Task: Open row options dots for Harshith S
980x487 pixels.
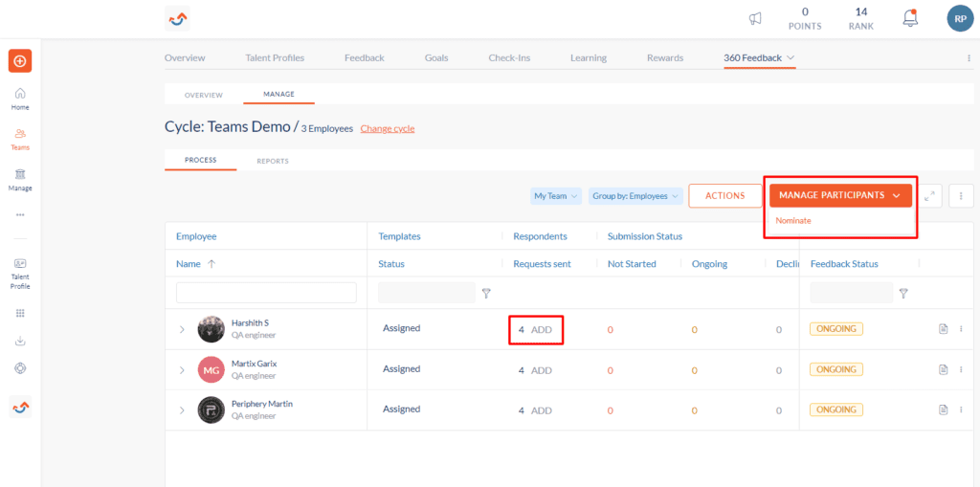Action: (x=961, y=329)
